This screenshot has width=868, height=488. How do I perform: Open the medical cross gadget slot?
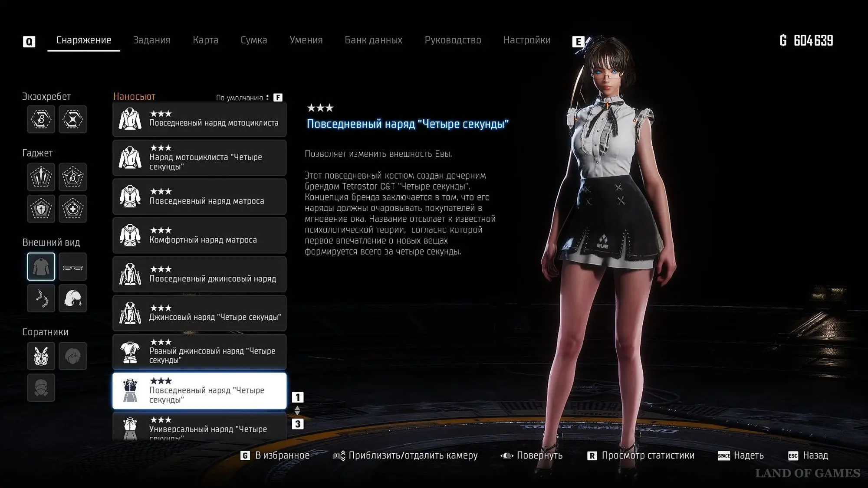(x=73, y=209)
